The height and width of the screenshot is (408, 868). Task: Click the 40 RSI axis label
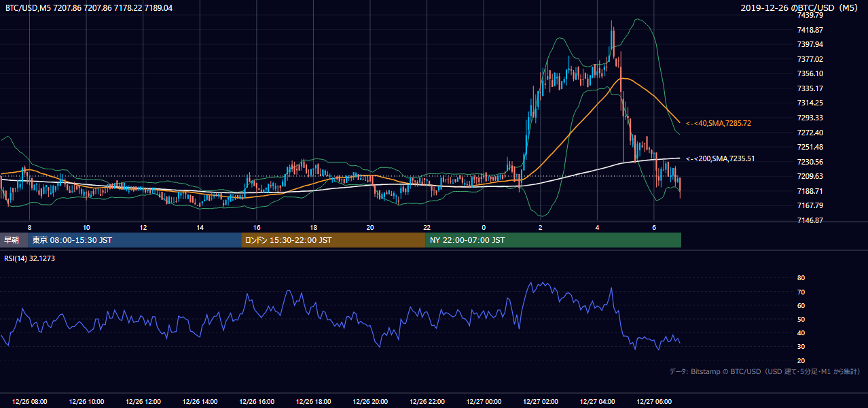pos(801,333)
